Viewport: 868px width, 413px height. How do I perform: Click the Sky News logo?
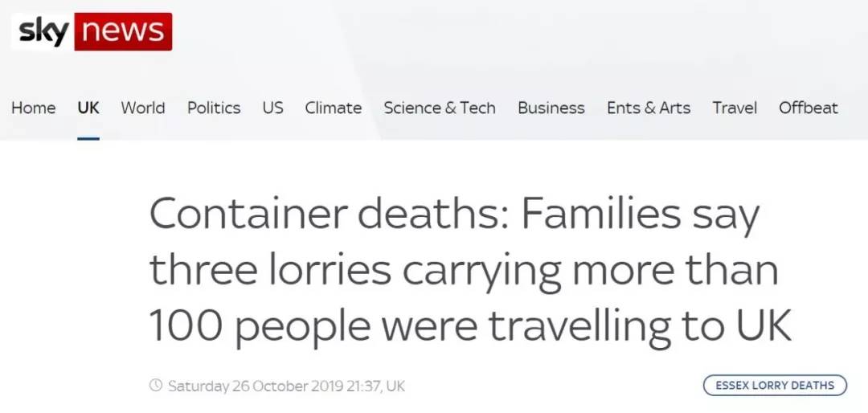point(92,31)
